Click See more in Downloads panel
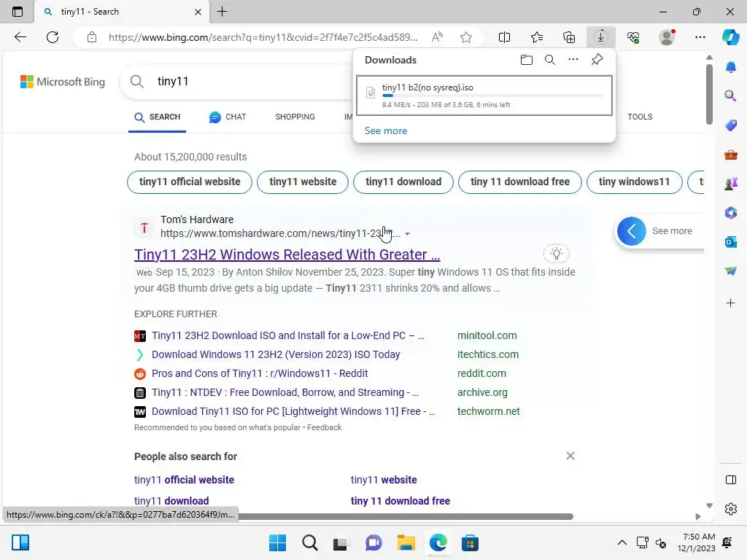 click(386, 131)
